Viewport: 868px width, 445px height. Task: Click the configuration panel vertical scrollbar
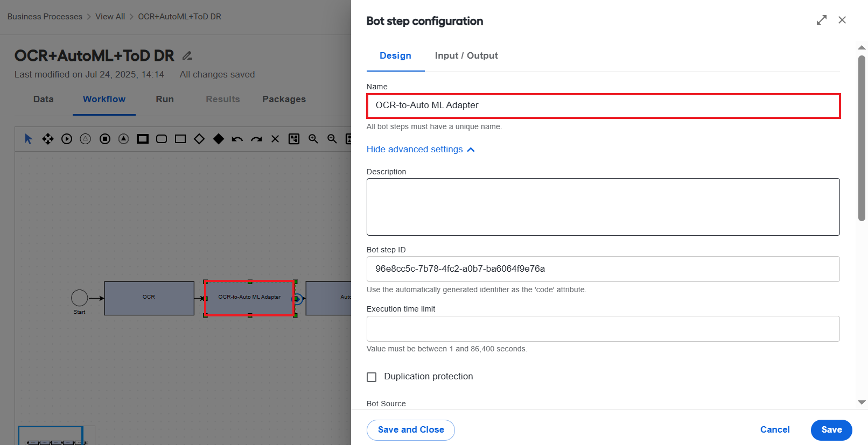coord(862,138)
